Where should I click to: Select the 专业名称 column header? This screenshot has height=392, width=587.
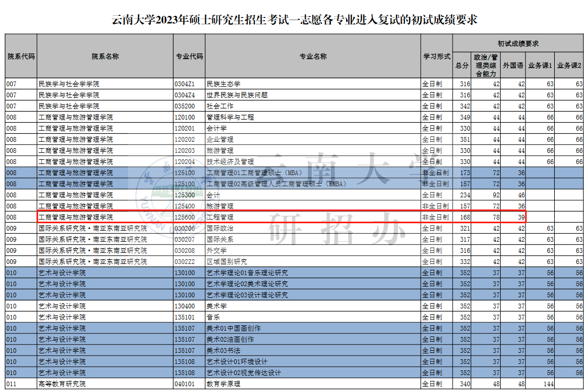coord(313,57)
